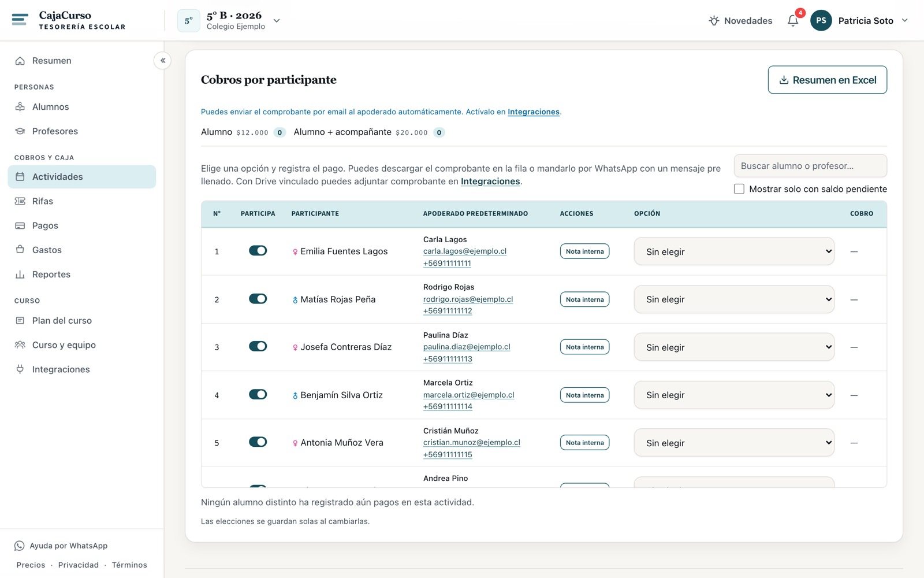Viewport: 924px width, 578px height.
Task: Click the Profesores graduation cap icon
Action: pos(20,131)
